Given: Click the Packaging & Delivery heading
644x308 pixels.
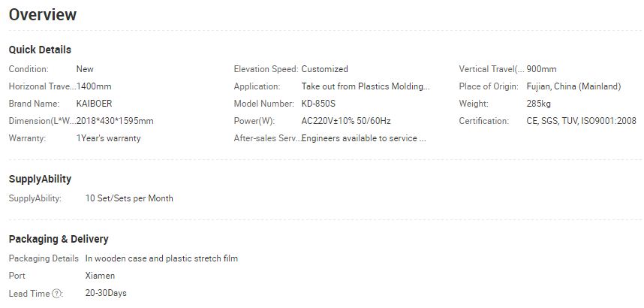Looking at the screenshot, I should (59, 239).
